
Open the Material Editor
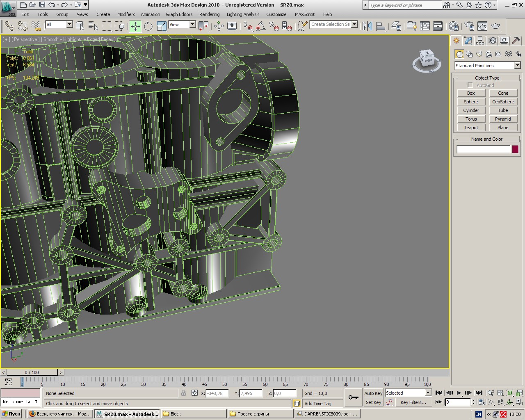(x=453, y=26)
